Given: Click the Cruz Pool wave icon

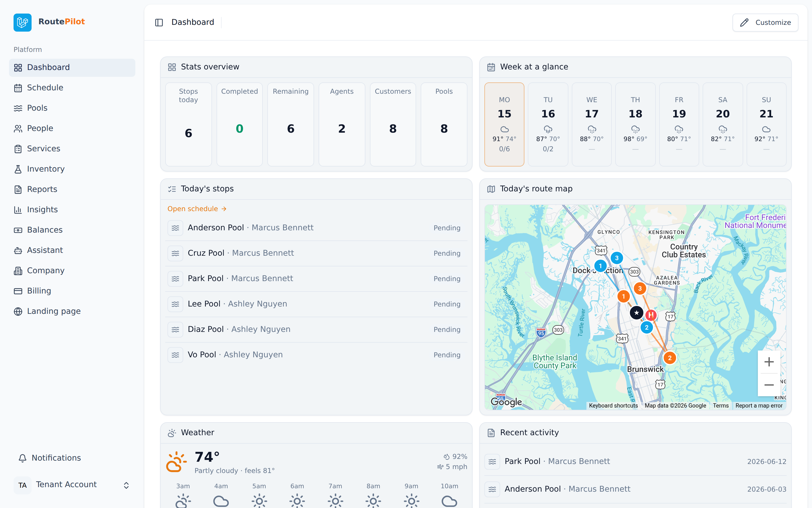Looking at the screenshot, I should pos(175,253).
